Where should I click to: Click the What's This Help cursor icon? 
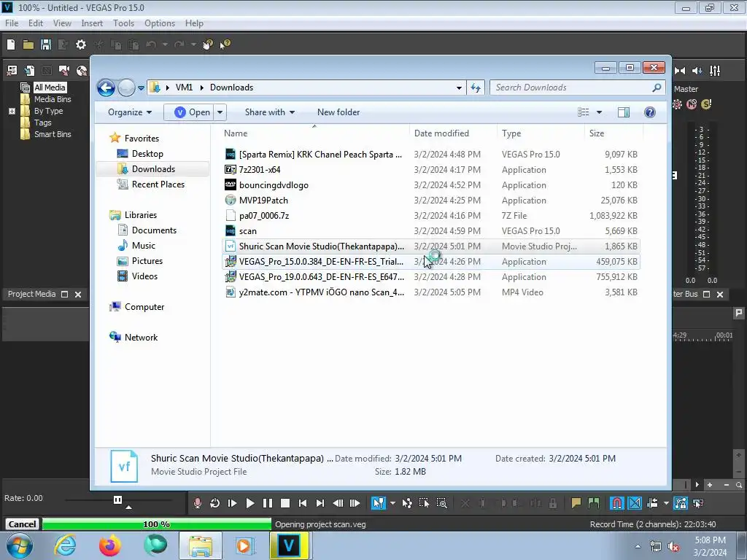point(225,44)
